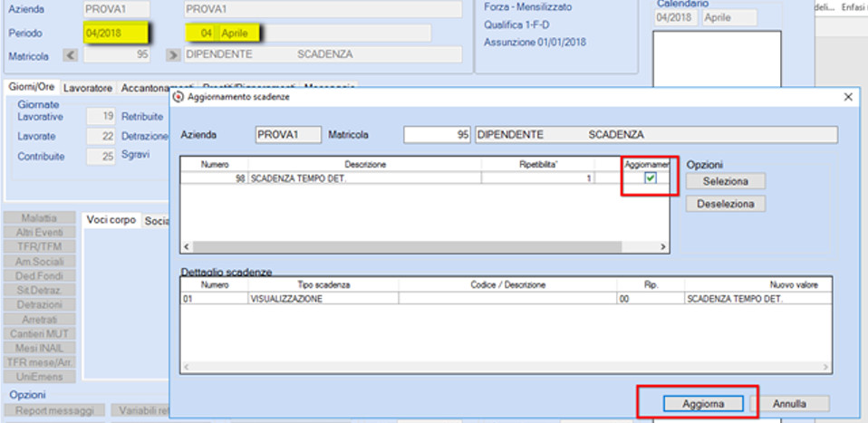Select the VISUALIZZAZIONE row in Dettaglio scadenze
Image resolution: width=868 pixels, height=423 pixels.
point(506,298)
